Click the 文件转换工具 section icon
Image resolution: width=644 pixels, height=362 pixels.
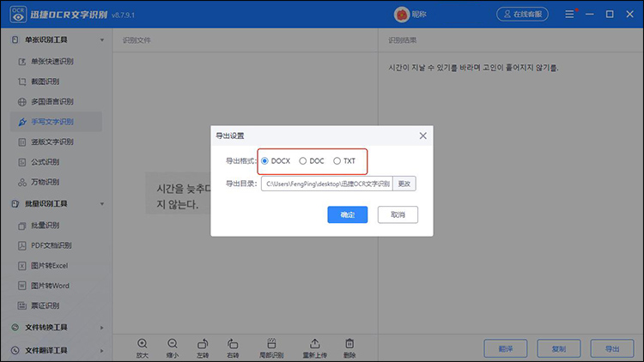click(15, 328)
